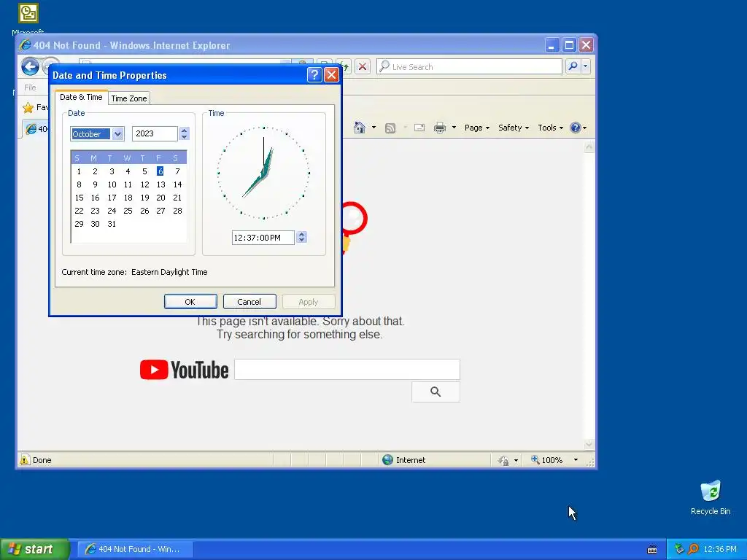The width and height of the screenshot is (747, 560).
Task: Open the month dropdown showing October
Action: pyautogui.click(x=117, y=134)
